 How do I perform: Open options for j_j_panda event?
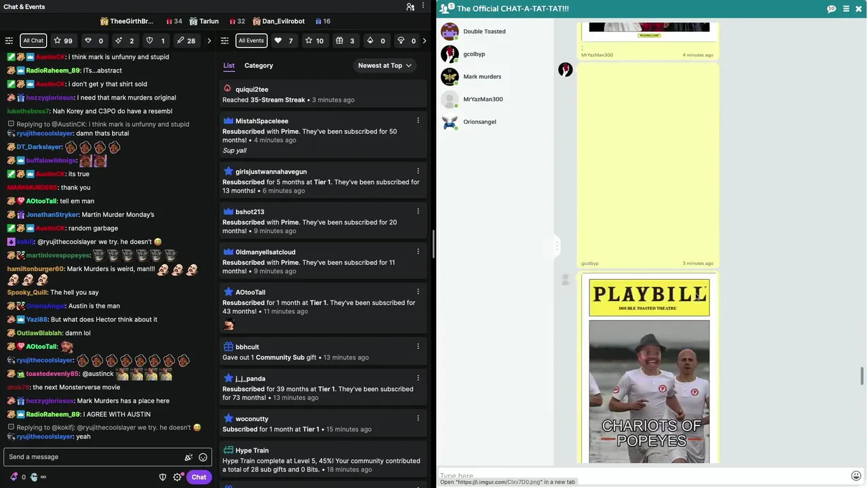(418, 378)
